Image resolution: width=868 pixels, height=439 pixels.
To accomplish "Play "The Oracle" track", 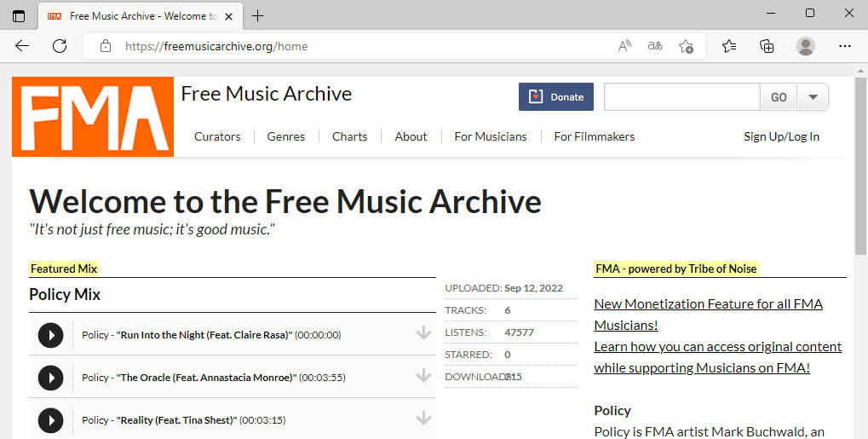I will point(50,378).
